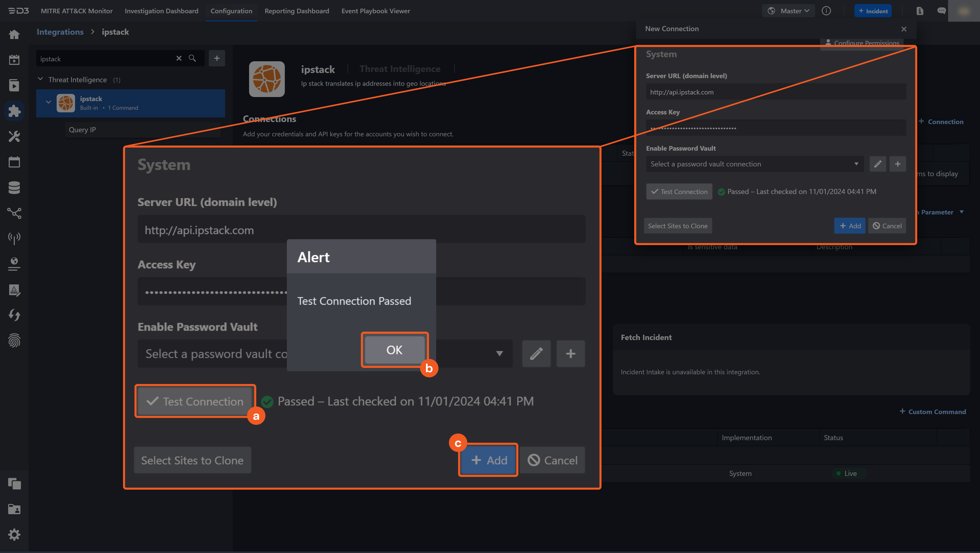Click the chat bubble icon in top bar
The width and height of the screenshot is (980, 553).
pyautogui.click(x=942, y=11)
